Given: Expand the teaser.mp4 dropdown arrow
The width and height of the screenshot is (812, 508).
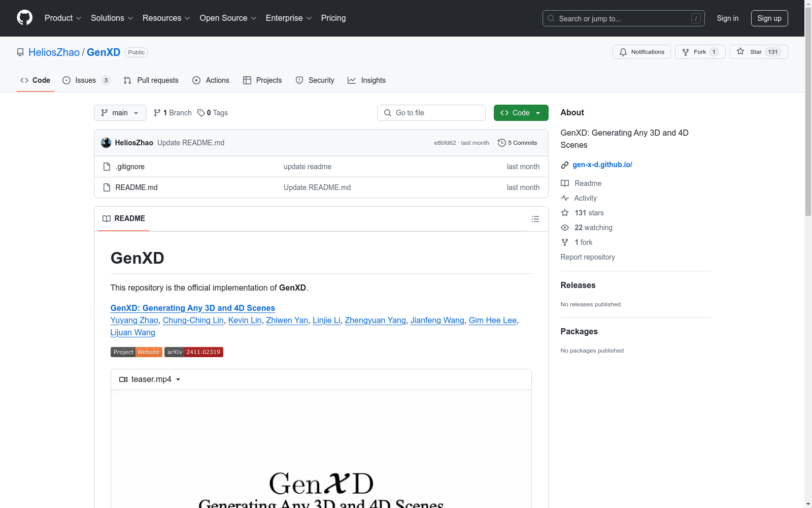Looking at the screenshot, I should (x=178, y=379).
